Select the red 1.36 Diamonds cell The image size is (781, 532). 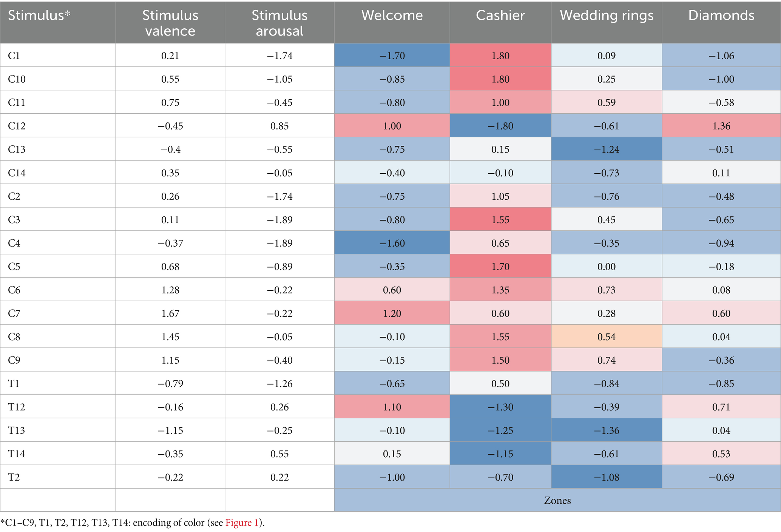[721, 126]
